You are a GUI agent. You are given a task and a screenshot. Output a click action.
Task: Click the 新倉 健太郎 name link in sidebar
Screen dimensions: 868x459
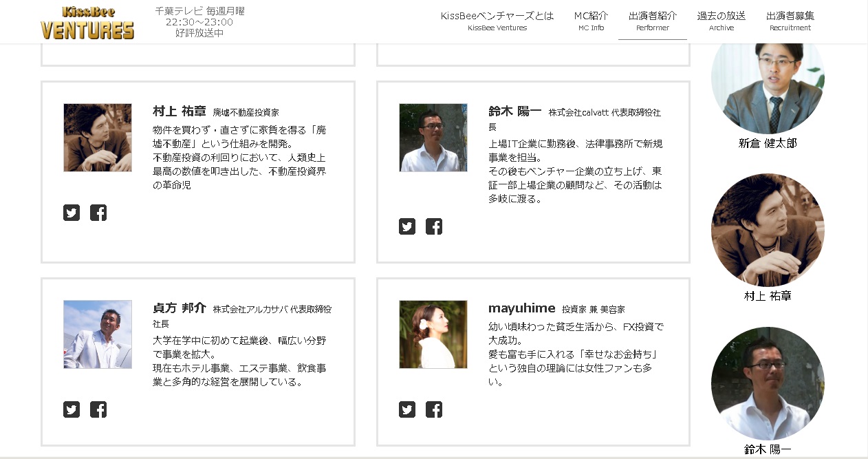pos(768,143)
